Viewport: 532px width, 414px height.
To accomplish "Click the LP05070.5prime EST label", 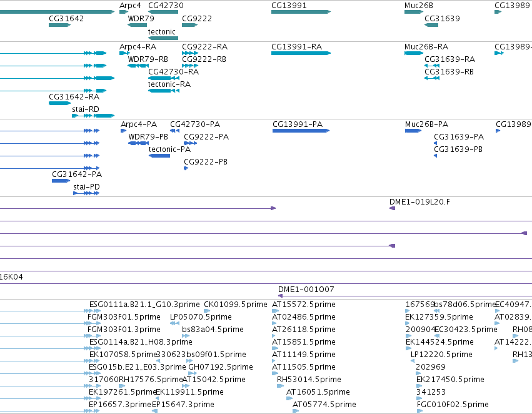I will click(201, 317).
